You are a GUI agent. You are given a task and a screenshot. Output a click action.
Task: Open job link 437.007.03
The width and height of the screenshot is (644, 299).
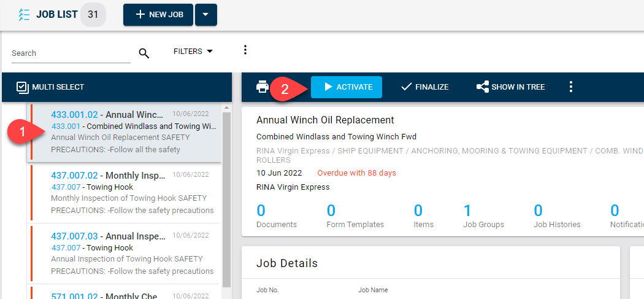(74, 236)
